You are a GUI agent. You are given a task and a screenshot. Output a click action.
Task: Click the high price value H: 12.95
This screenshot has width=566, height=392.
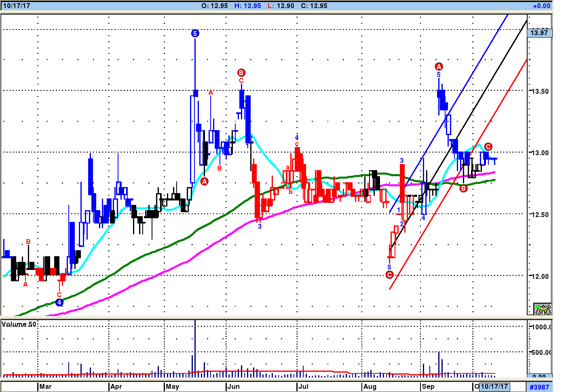(247, 6)
